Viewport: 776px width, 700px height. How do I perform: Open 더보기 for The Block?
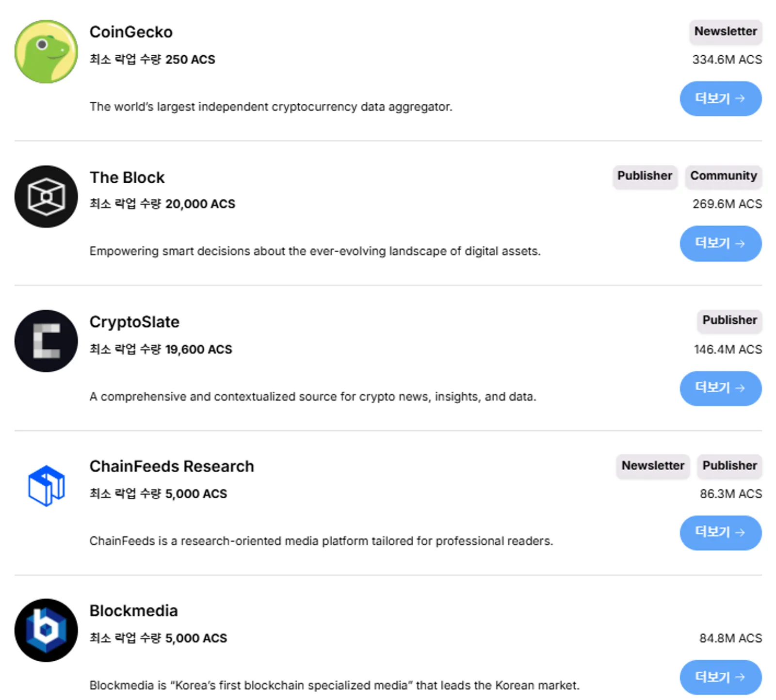click(720, 243)
